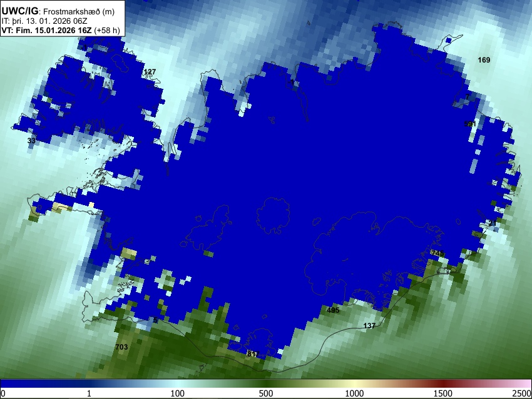Click the station value 33

(x=31, y=140)
